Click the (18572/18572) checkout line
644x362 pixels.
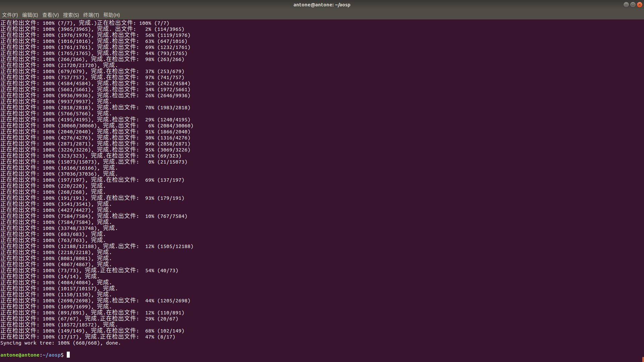[x=77, y=325]
